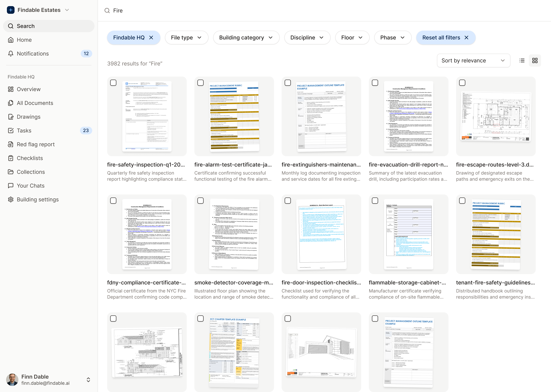Select checkbox on the charter template example card
The height and width of the screenshot is (392, 551).
pos(201,319)
